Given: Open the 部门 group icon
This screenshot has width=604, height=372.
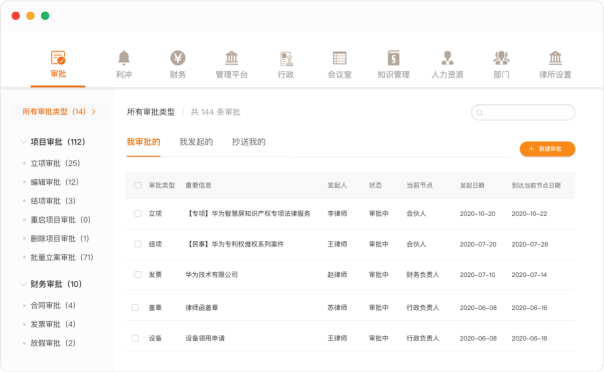Looking at the screenshot, I should click(x=501, y=58).
